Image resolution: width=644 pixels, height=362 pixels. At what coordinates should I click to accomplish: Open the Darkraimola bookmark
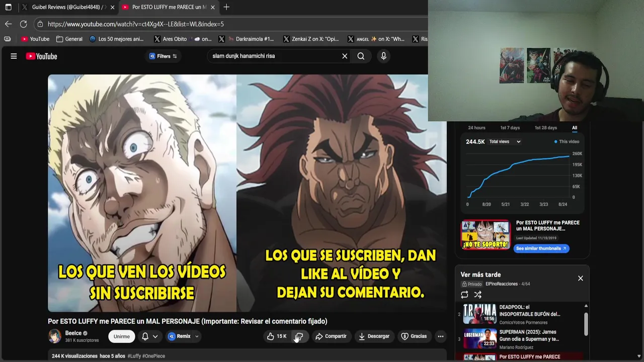(x=246, y=39)
